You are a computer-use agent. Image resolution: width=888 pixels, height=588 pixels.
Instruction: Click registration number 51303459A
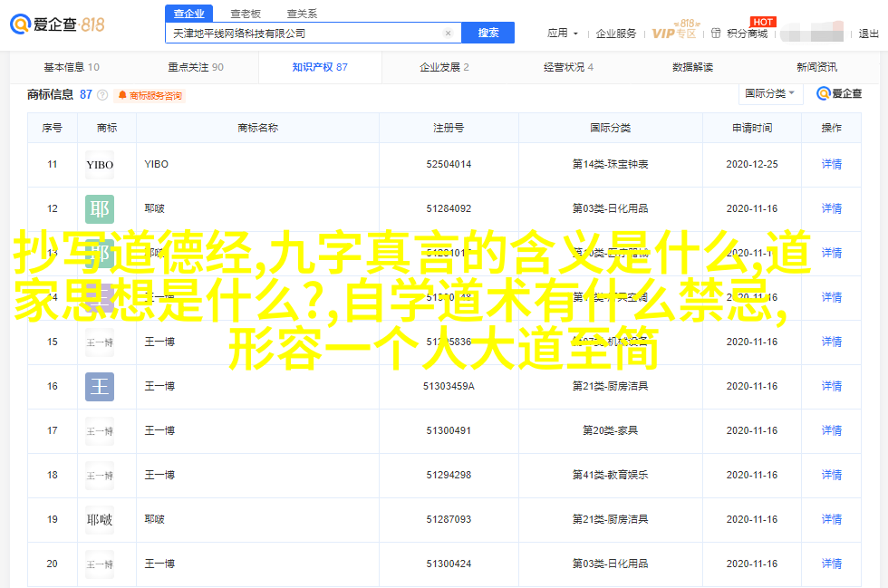click(x=449, y=386)
